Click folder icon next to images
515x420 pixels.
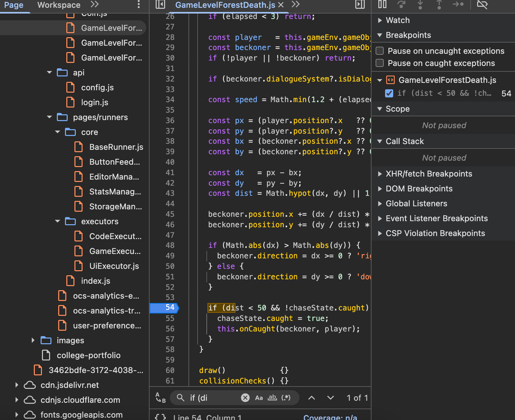[x=46, y=340]
